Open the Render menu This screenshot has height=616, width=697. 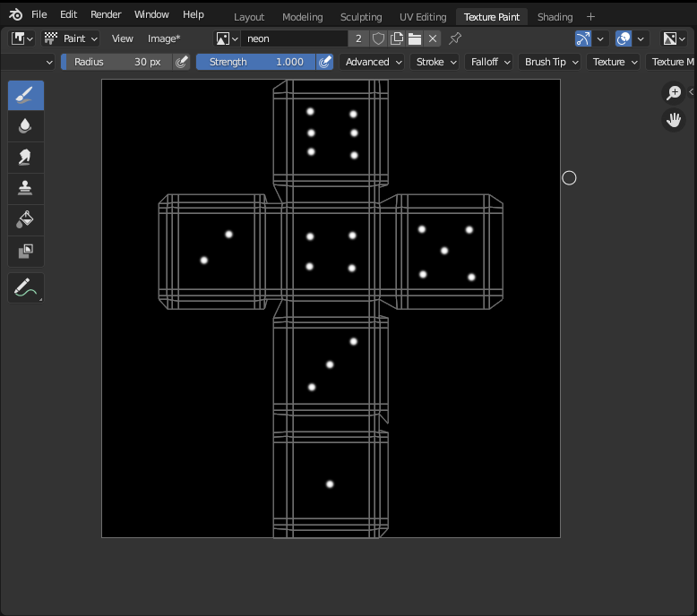[106, 15]
